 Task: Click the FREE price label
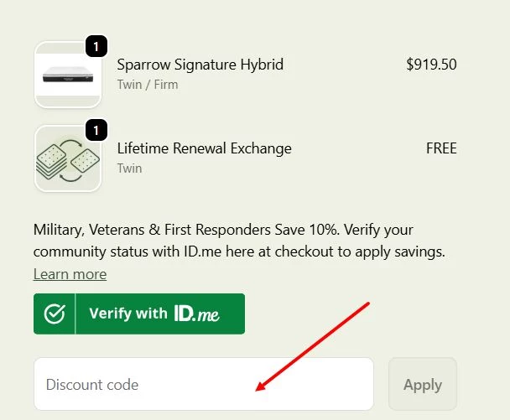tap(441, 148)
